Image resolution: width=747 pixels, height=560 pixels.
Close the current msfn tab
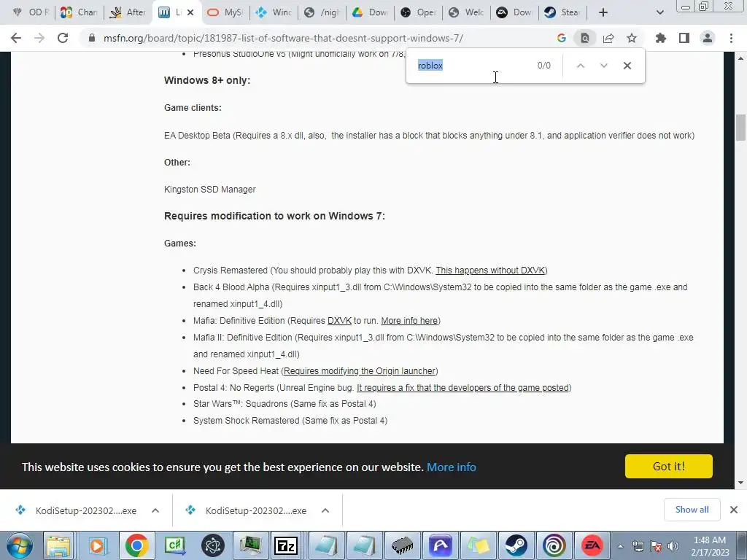[x=190, y=12]
